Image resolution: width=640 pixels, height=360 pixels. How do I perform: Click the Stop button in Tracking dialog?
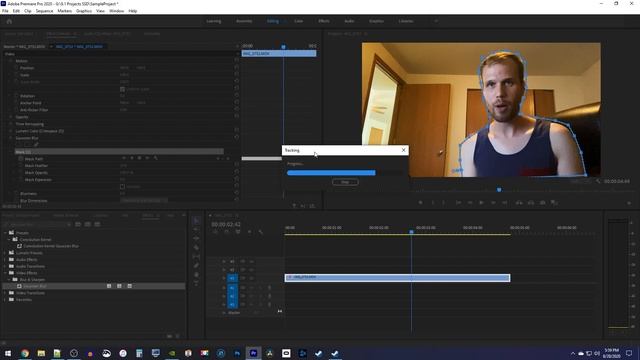(x=345, y=182)
